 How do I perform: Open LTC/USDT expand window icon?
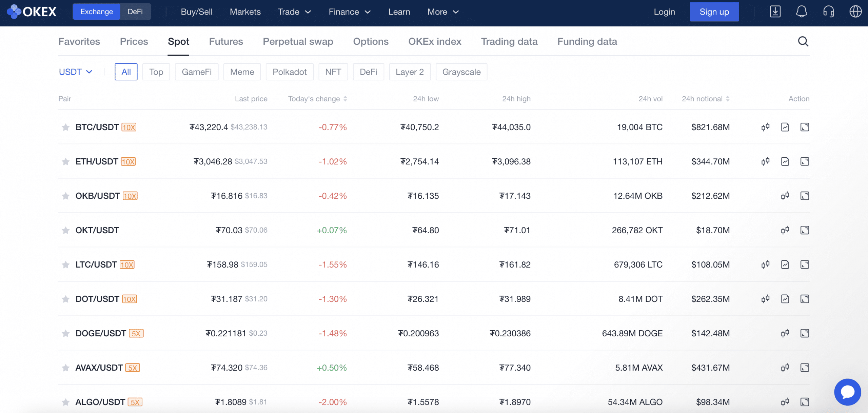[x=805, y=264]
